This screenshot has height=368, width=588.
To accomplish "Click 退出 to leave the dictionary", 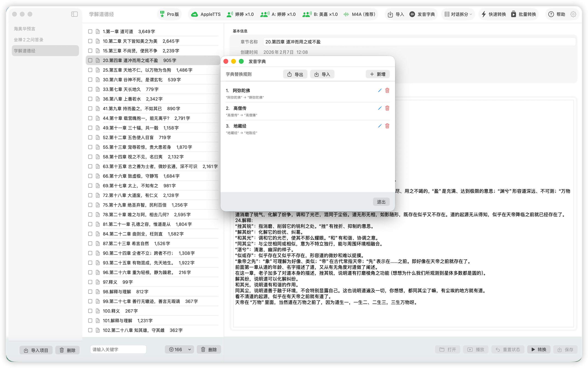I will pos(381,202).
